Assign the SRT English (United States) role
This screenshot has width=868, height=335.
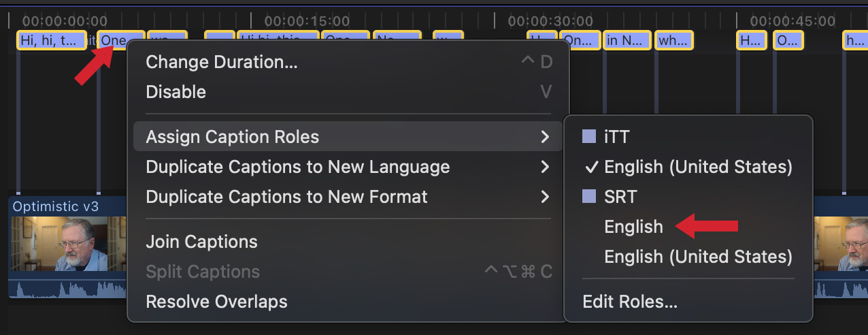click(698, 257)
